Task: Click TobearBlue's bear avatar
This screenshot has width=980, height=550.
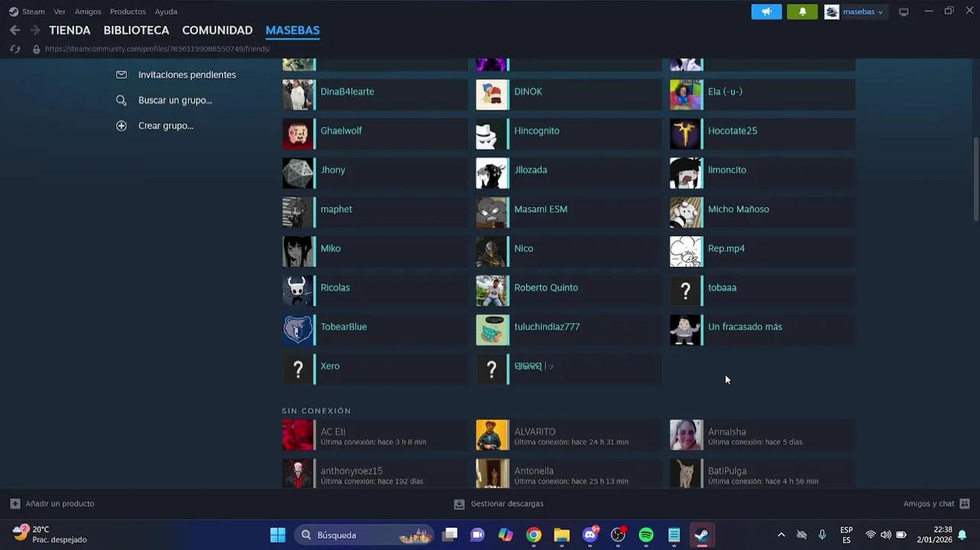Action: pyautogui.click(x=298, y=330)
